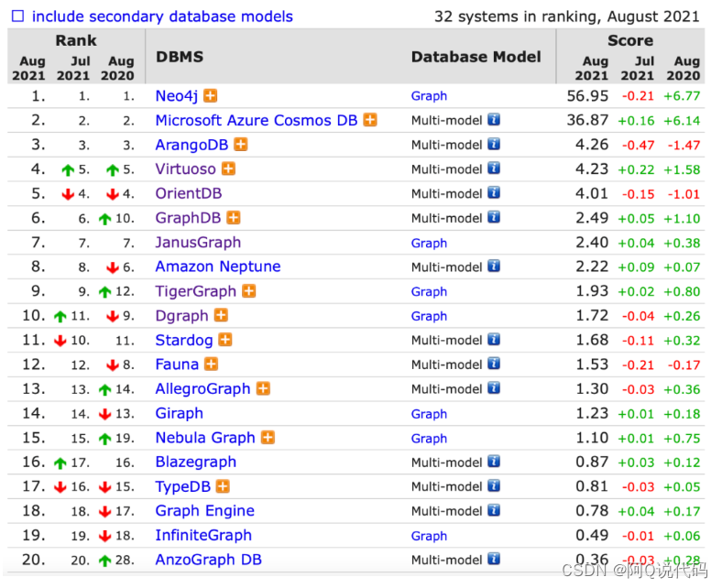Open the Graph model link in the Neo4j row
Image resolution: width=722 pixels, height=588 pixels.
point(429,96)
